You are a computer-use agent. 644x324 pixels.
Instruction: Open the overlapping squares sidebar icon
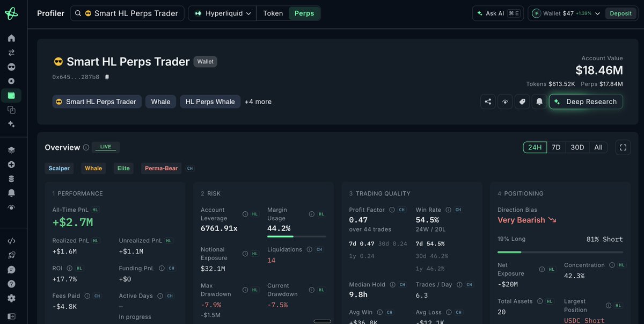pyautogui.click(x=11, y=110)
